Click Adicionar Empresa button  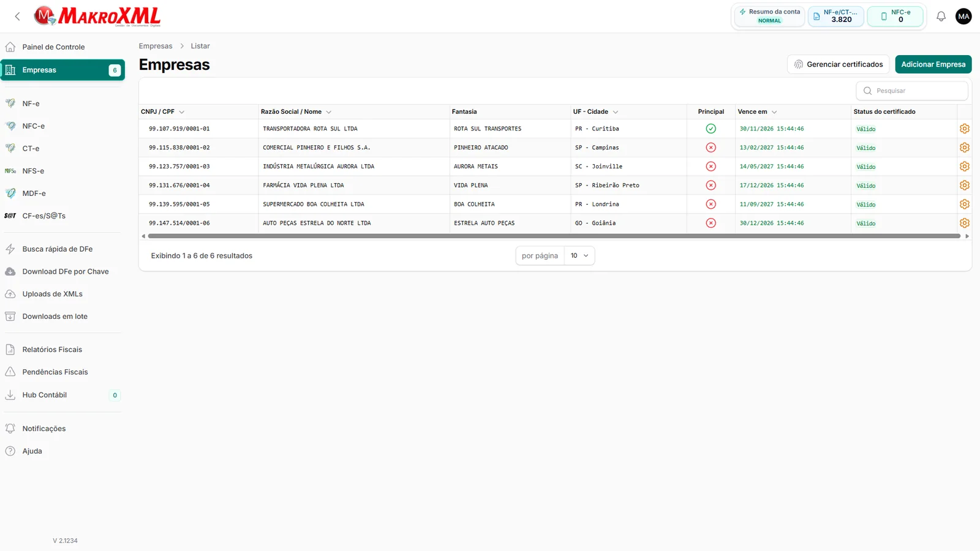pyautogui.click(x=933, y=64)
